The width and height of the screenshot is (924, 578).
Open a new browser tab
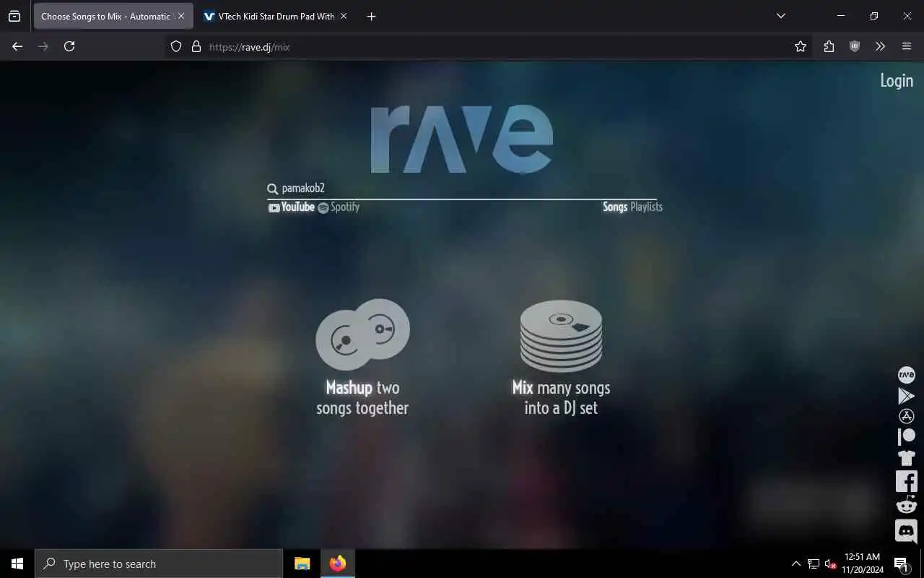[x=371, y=16]
